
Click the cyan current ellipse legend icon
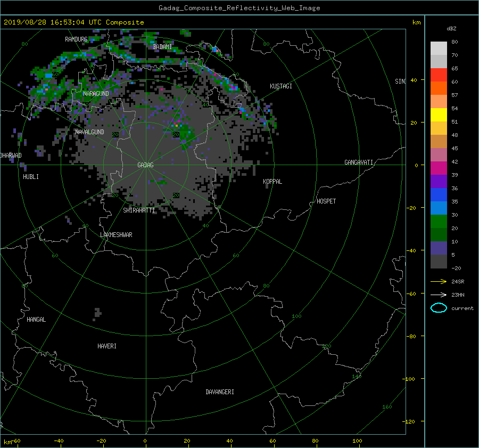[x=439, y=308]
